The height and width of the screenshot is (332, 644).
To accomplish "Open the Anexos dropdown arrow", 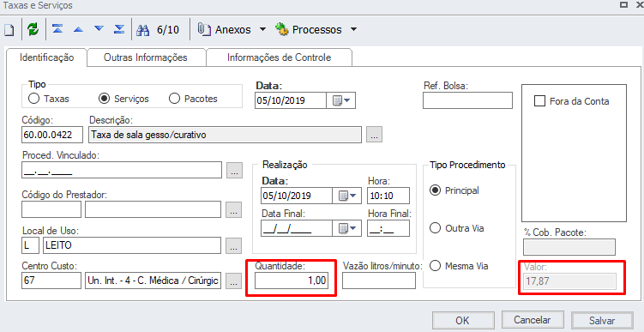I will pos(262,29).
